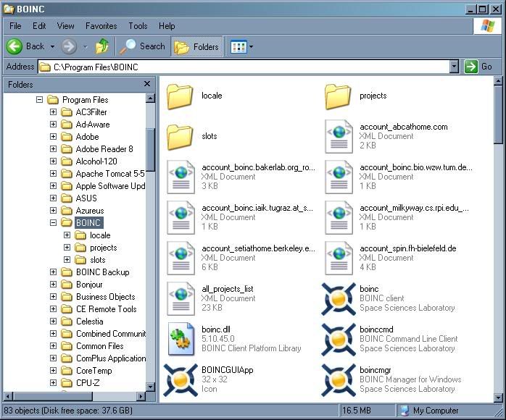506x420 pixels.
Task: Expand the Adobe folder tree node
Action: (53, 137)
